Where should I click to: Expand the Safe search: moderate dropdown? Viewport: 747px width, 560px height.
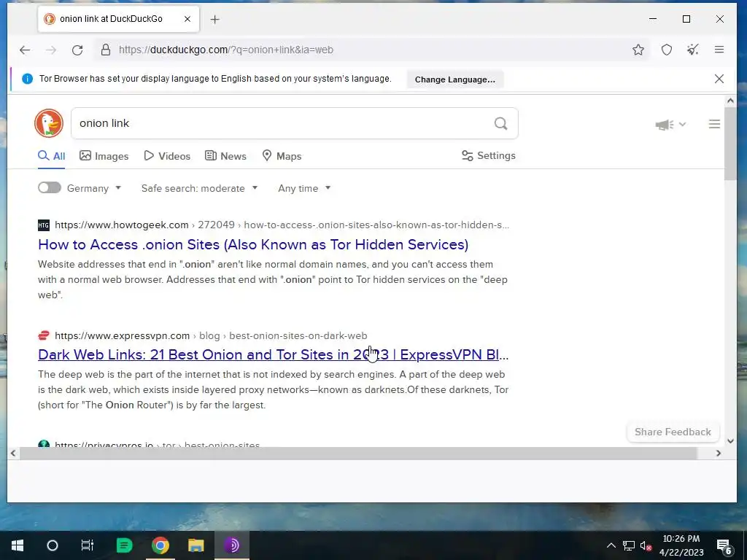[x=200, y=188]
